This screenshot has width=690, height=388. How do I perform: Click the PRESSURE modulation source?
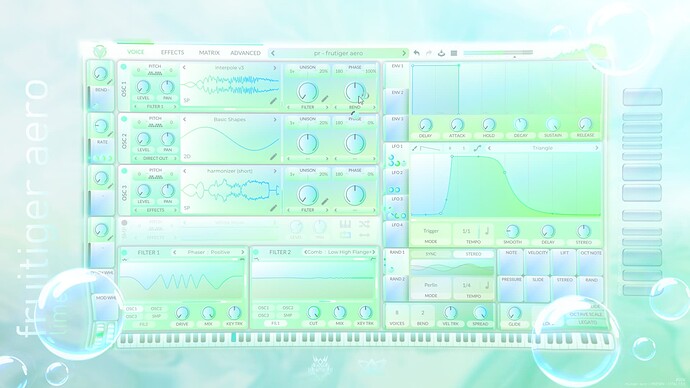[x=511, y=289]
